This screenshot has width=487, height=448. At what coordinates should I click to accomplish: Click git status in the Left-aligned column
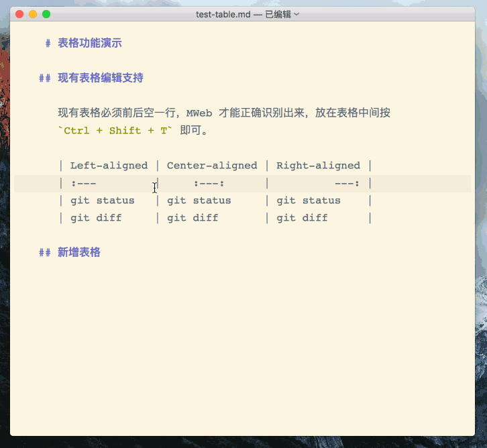point(103,201)
